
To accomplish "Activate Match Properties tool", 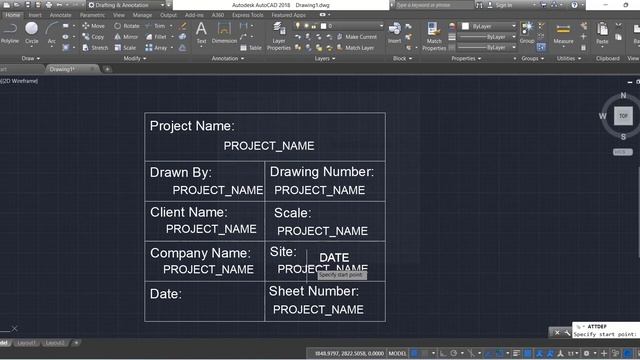I will coord(434,36).
